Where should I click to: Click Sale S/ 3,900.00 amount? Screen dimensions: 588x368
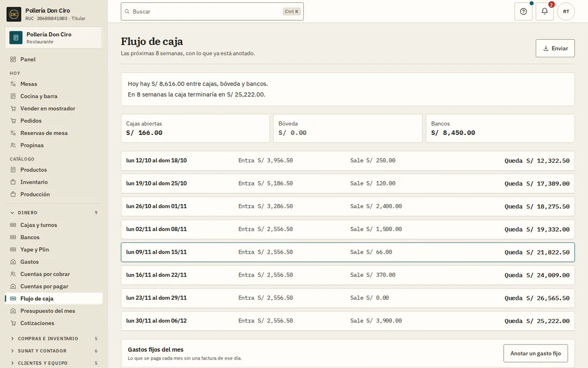376,321
